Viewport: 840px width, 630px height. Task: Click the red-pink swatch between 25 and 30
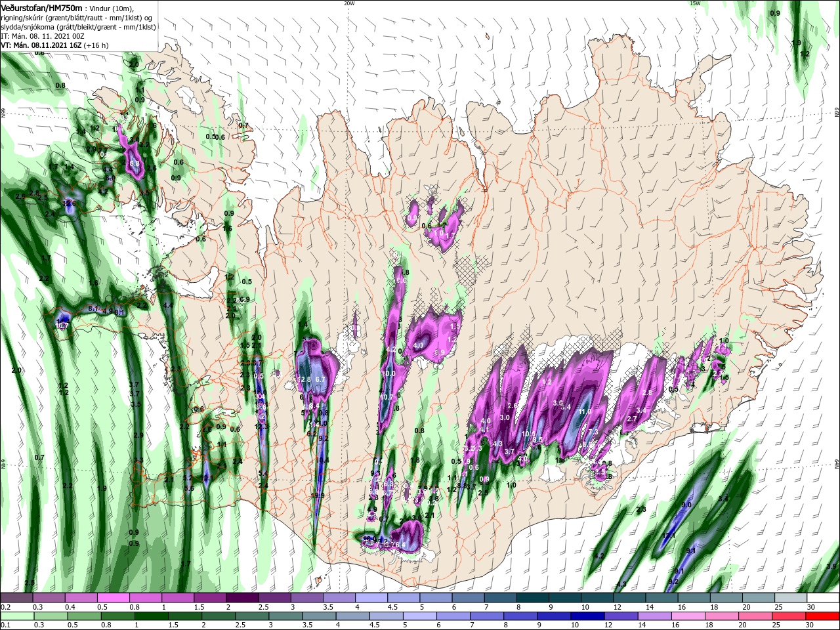pyautogui.click(x=789, y=616)
